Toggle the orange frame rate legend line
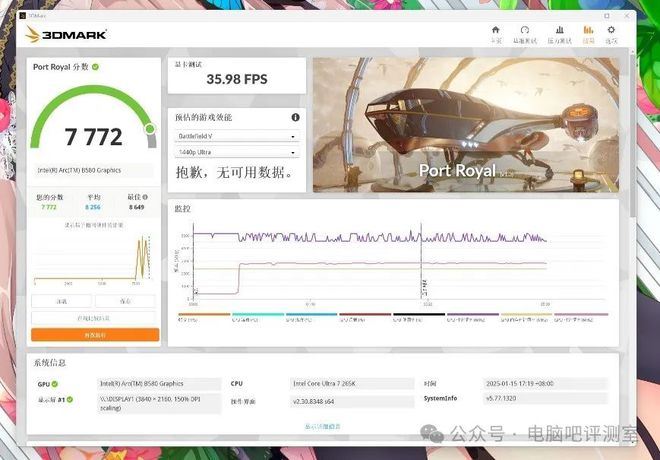Image resolution: width=660 pixels, height=460 pixels. coord(204,316)
